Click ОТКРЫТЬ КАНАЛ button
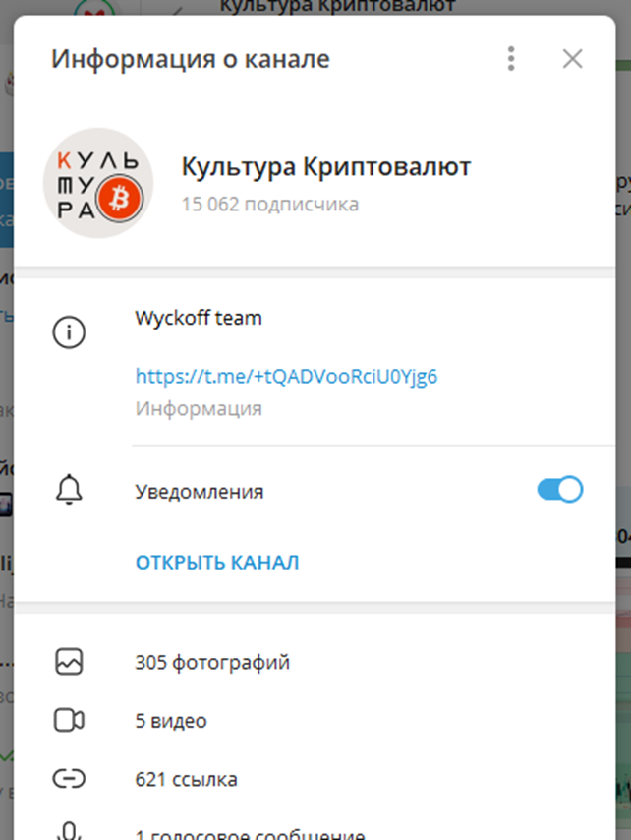Image resolution: width=631 pixels, height=840 pixels. click(217, 562)
